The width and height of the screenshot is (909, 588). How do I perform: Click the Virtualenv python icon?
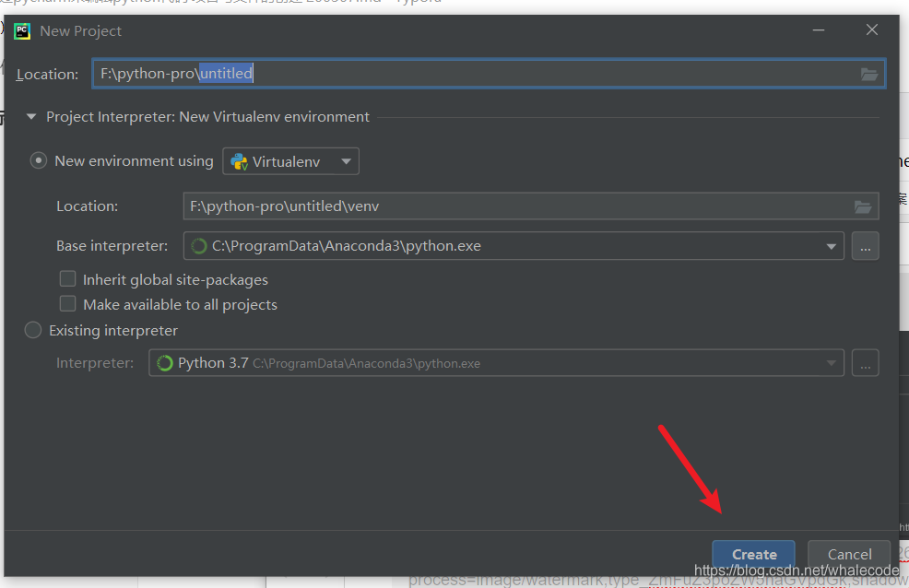point(239,161)
